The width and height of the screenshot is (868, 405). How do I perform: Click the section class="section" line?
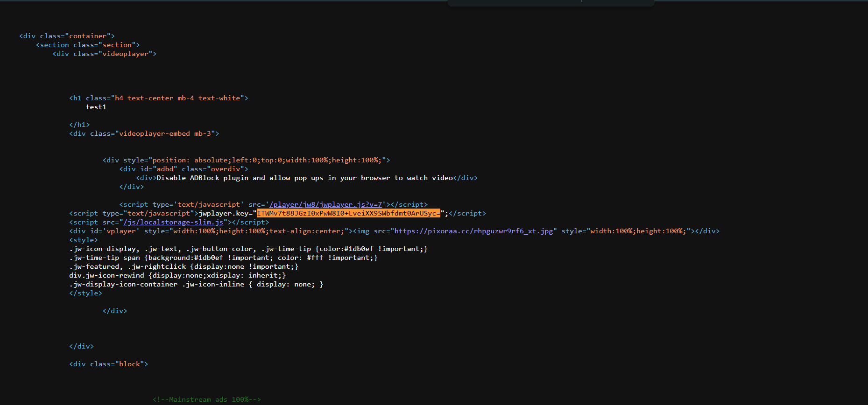[88, 45]
